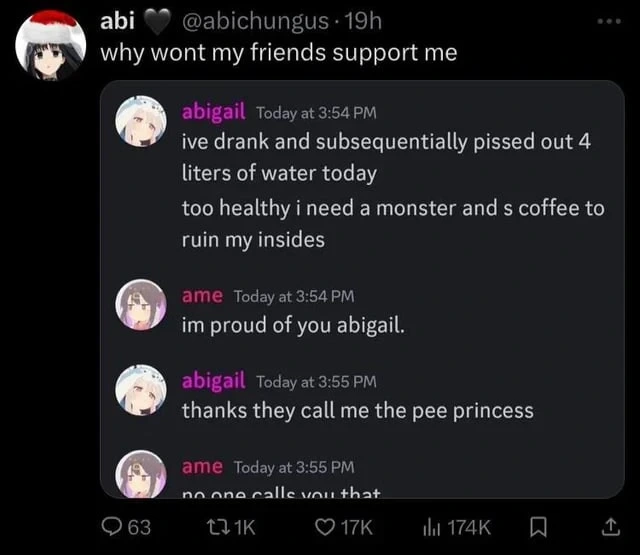This screenshot has height=555, width=640.
Task: Open abi's Santa hat profile picture
Action: tap(51, 45)
